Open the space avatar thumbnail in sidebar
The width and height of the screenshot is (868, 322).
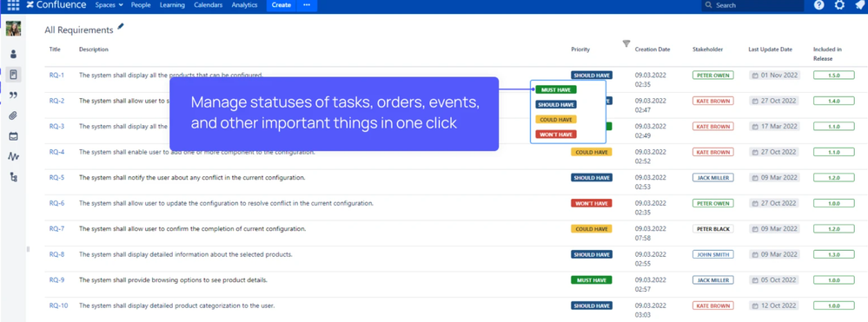tap(13, 29)
